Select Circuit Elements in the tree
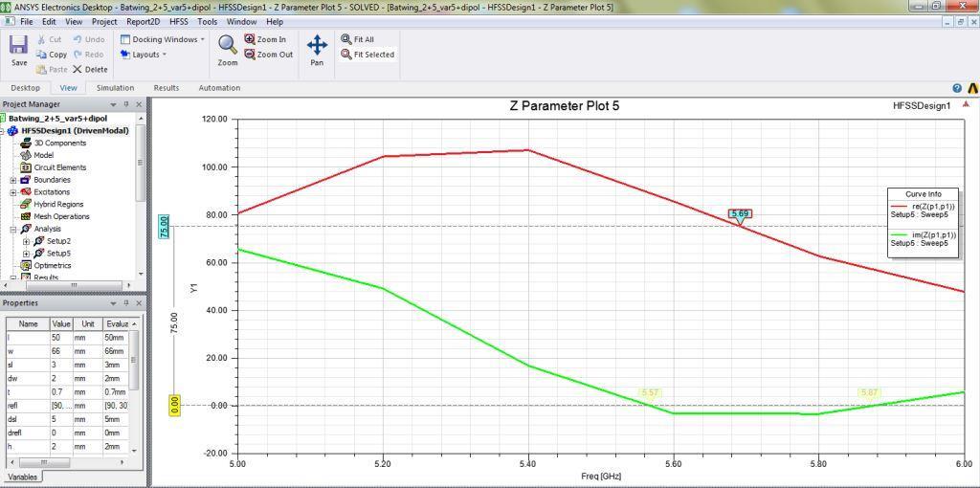This screenshot has width=980, height=488. pos(60,167)
